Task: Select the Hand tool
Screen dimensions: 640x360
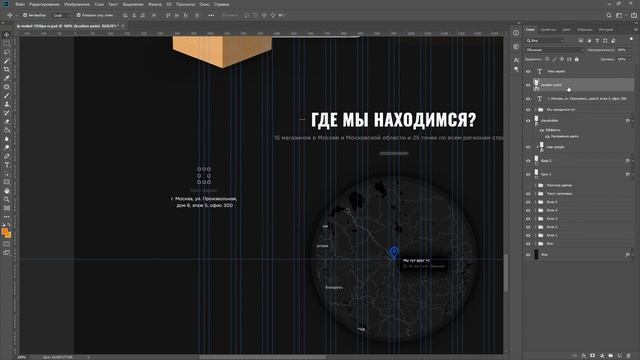Action: (x=7, y=191)
